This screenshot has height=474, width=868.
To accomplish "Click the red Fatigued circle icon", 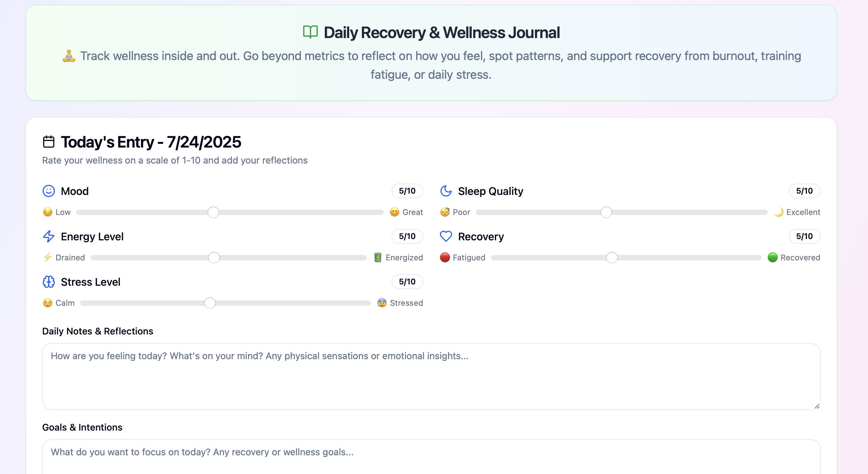I will (445, 258).
